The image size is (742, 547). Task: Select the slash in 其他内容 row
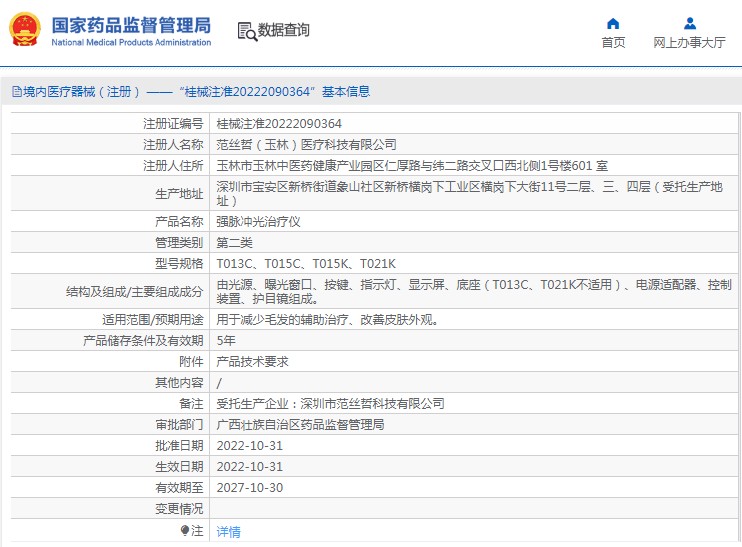coord(219,383)
